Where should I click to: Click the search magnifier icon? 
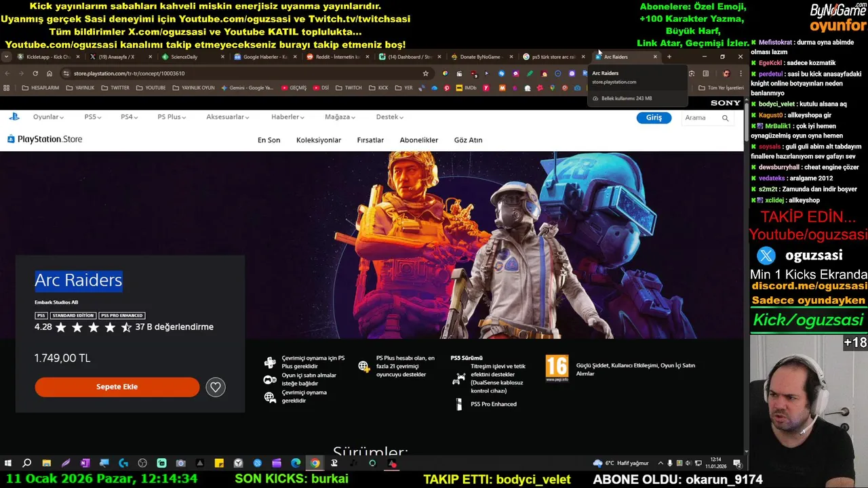pos(725,118)
